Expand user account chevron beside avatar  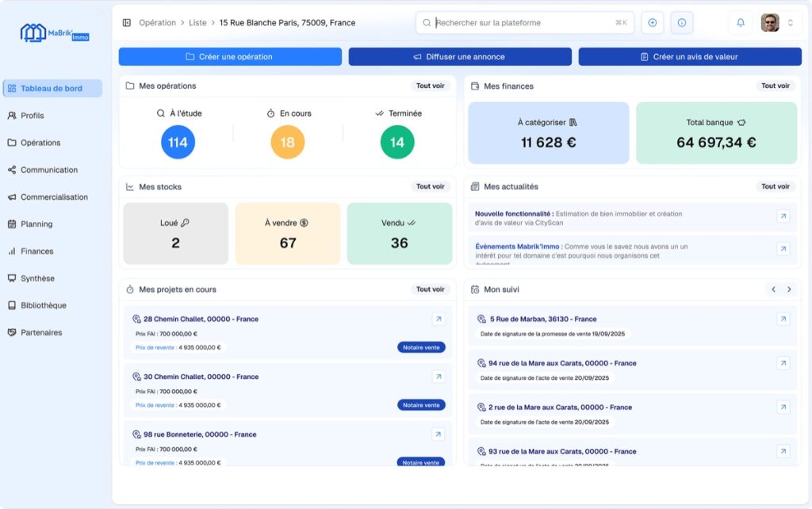pyautogui.click(x=791, y=23)
